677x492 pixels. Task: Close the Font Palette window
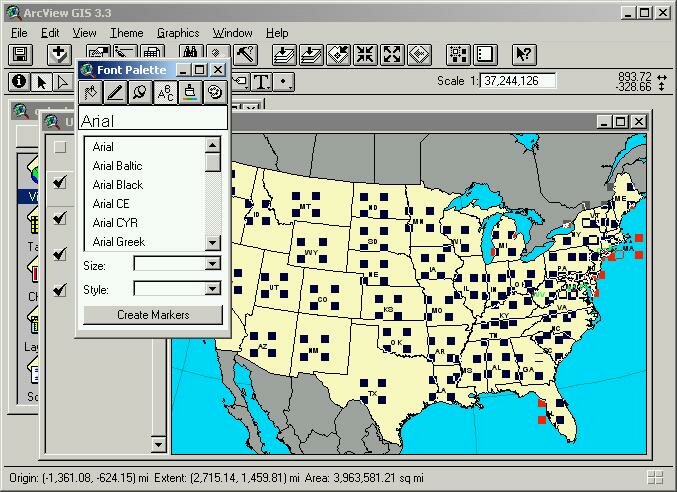[x=218, y=70]
